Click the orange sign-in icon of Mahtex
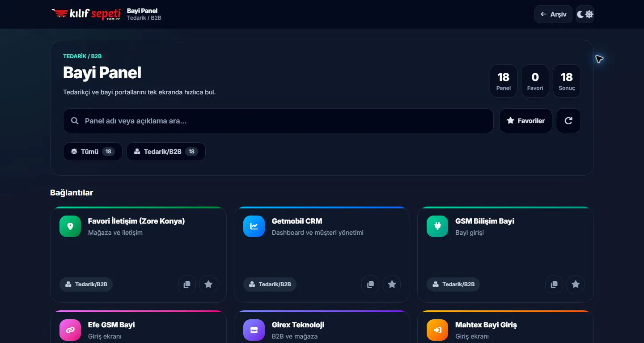 coord(437,330)
